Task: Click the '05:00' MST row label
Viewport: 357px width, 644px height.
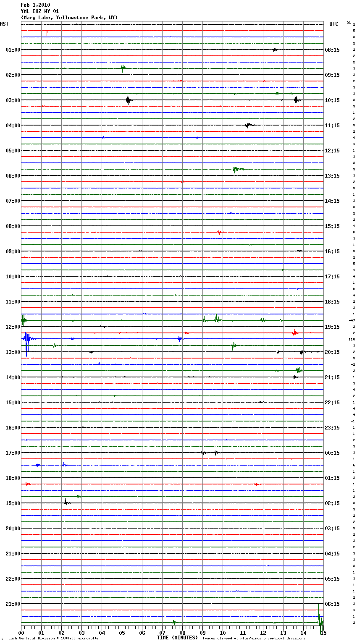Action: 13,151
